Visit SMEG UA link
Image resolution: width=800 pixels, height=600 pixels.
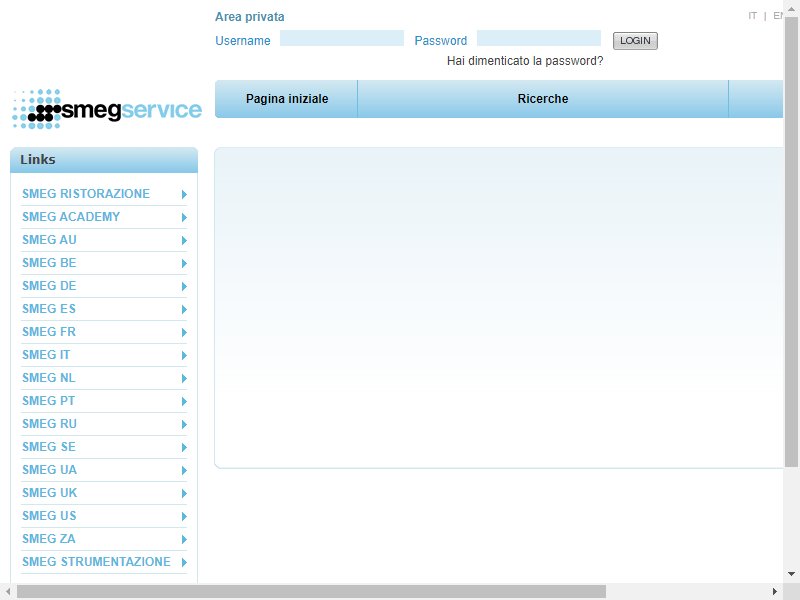click(x=49, y=469)
